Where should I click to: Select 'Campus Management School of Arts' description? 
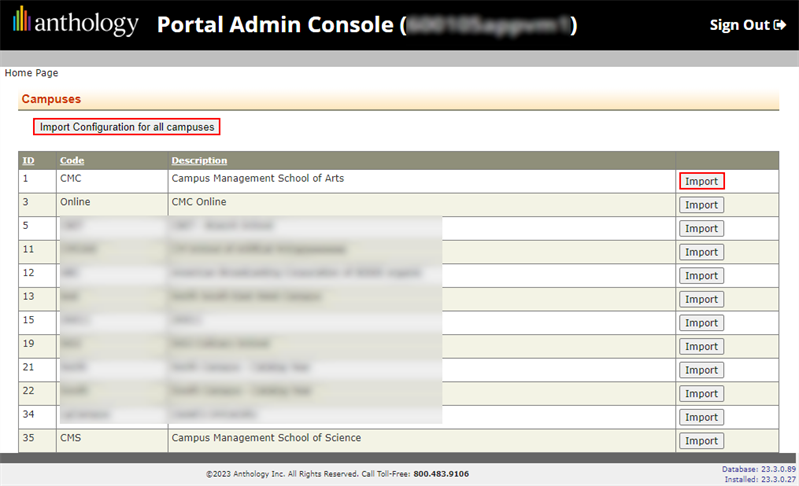point(258,178)
